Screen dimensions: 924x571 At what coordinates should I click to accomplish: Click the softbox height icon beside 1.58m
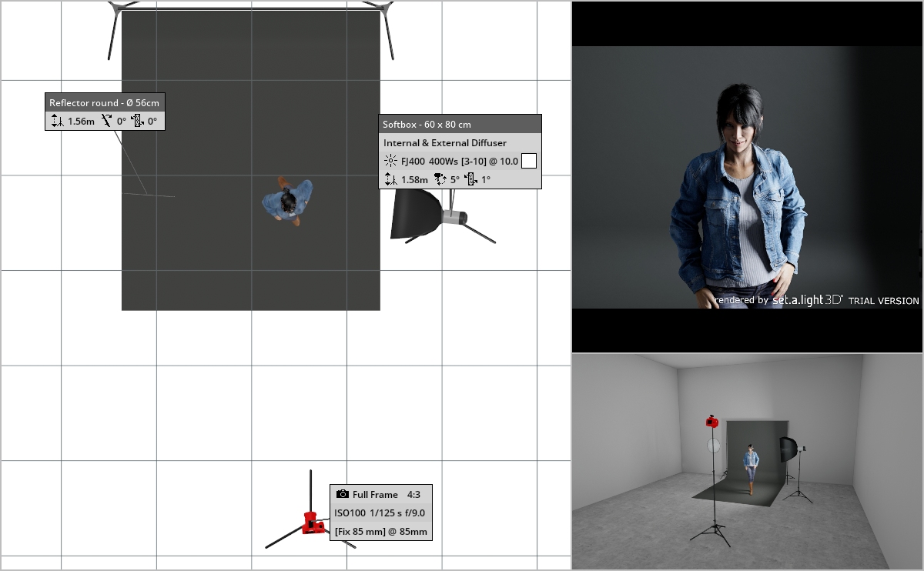390,180
